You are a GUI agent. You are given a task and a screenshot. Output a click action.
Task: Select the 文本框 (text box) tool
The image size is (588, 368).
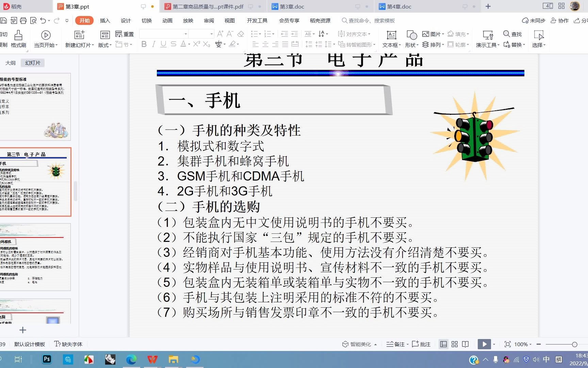point(391,39)
